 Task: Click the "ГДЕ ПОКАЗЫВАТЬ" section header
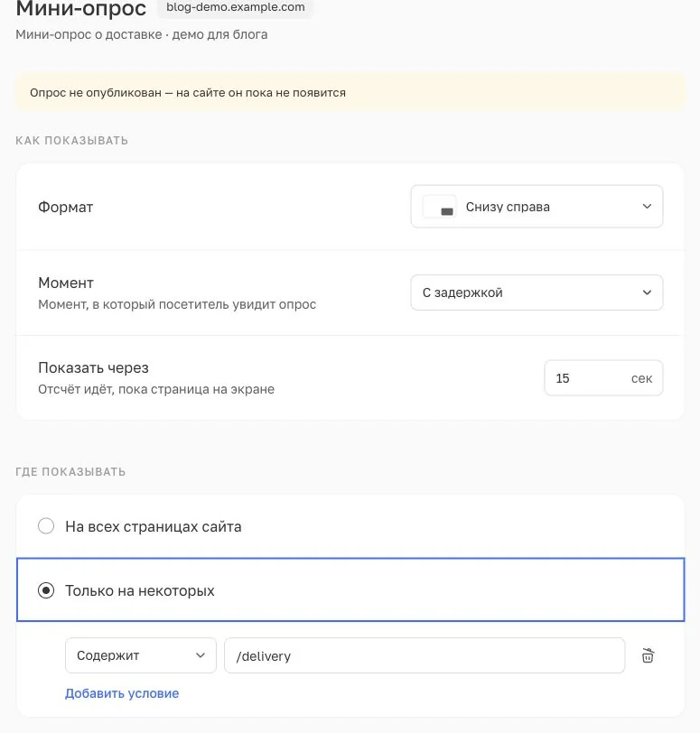point(70,472)
